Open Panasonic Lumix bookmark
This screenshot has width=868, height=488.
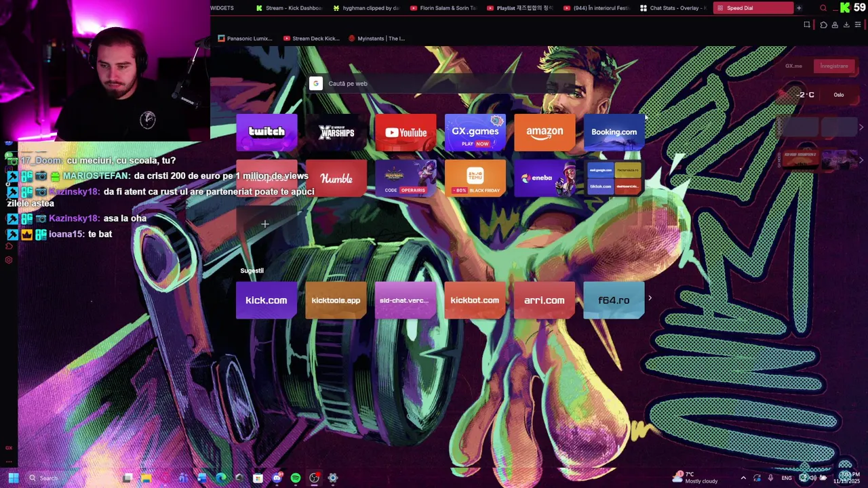(x=245, y=39)
